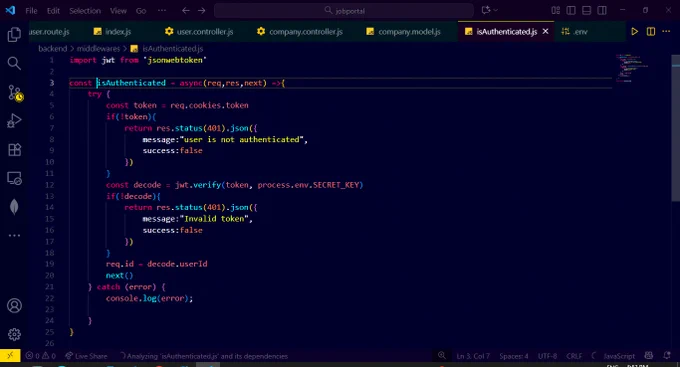The height and width of the screenshot is (367, 680).
Task: Click the "Invalid token" message string
Action: coord(214,219)
